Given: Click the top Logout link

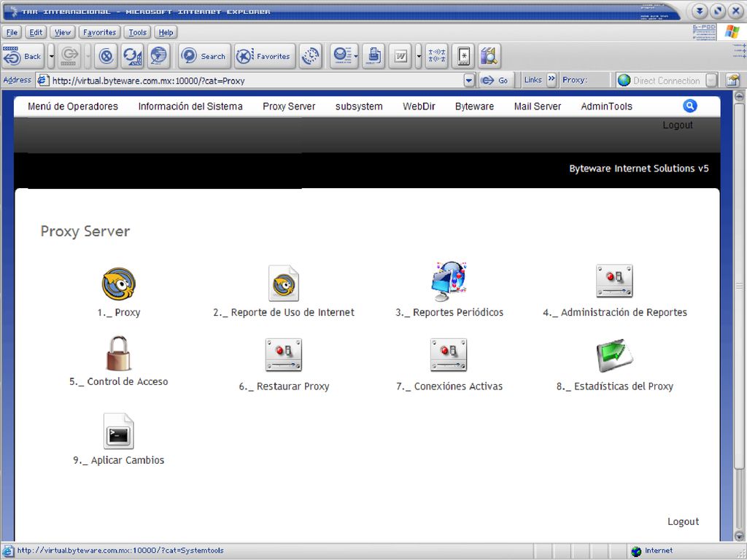Looking at the screenshot, I should (x=678, y=125).
